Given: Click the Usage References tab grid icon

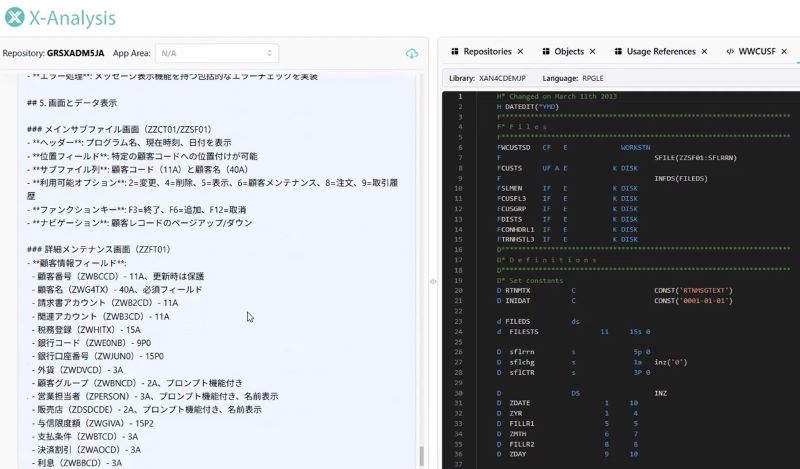Looking at the screenshot, I should click(618, 52).
